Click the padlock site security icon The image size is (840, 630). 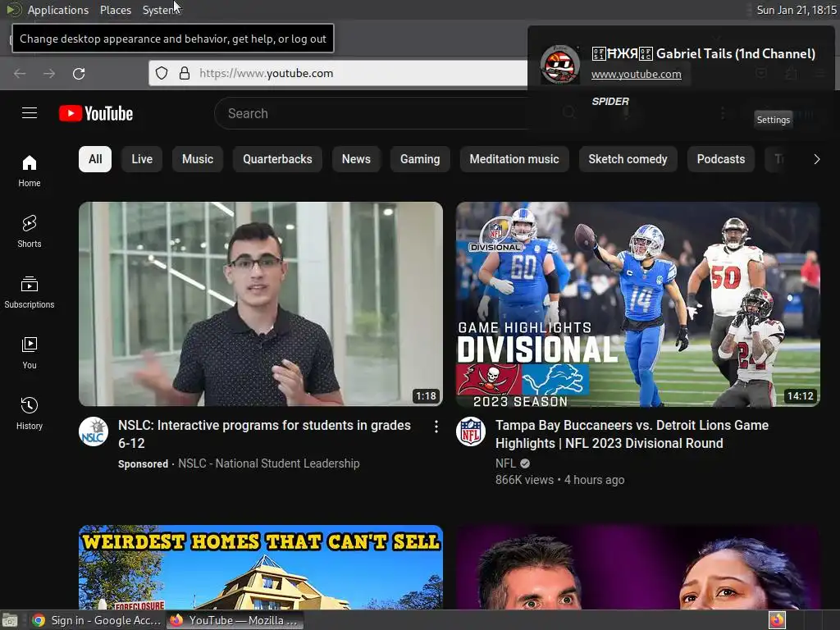click(x=185, y=73)
